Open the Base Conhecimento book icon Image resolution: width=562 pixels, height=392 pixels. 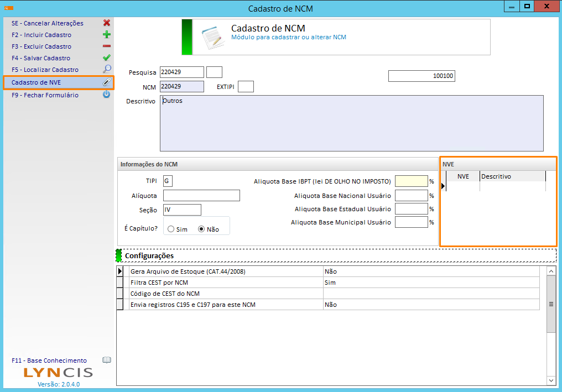pyautogui.click(x=107, y=360)
